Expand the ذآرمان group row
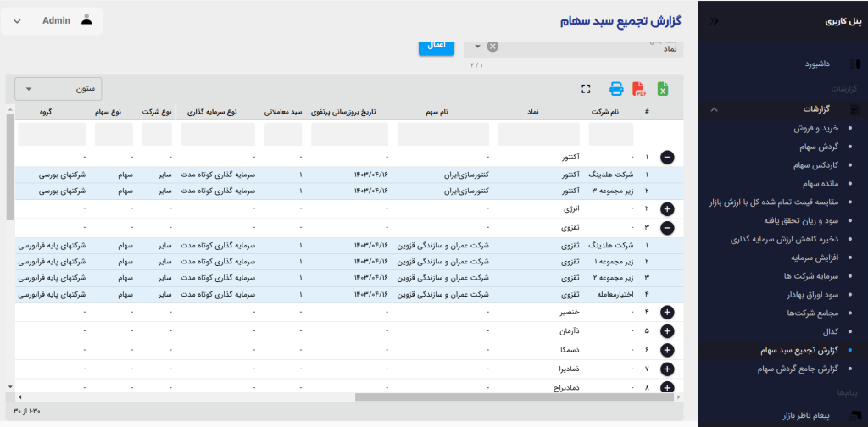 [667, 331]
